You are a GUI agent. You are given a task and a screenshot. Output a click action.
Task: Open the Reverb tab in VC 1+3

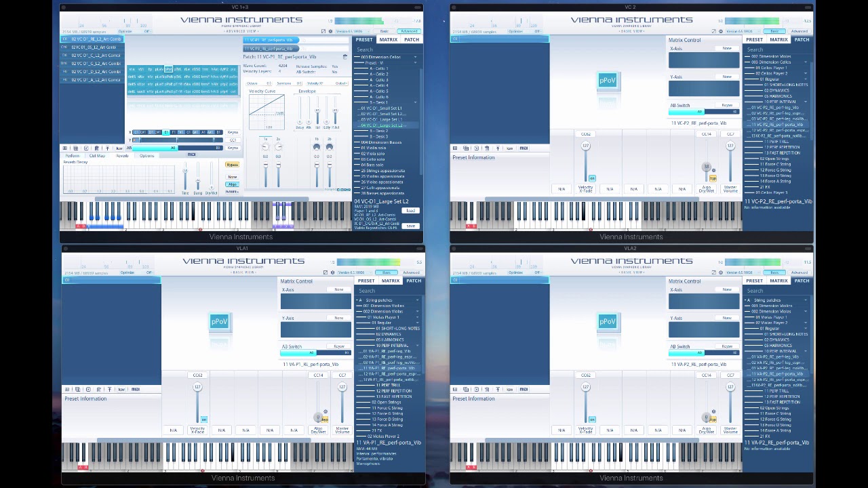[x=122, y=156]
